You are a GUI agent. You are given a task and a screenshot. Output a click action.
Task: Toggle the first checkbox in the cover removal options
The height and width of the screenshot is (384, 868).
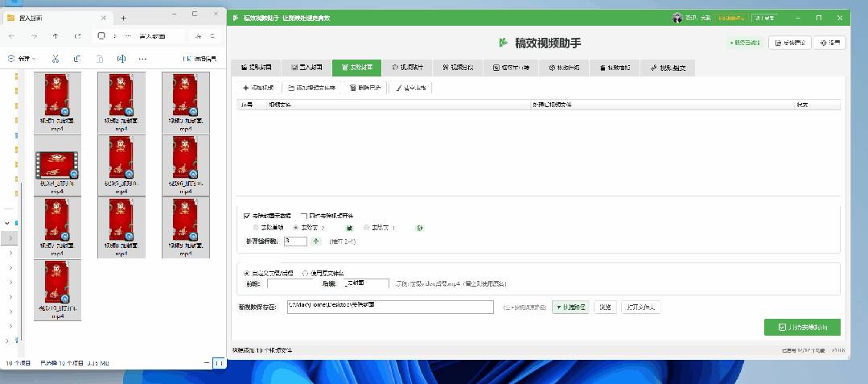click(x=247, y=216)
